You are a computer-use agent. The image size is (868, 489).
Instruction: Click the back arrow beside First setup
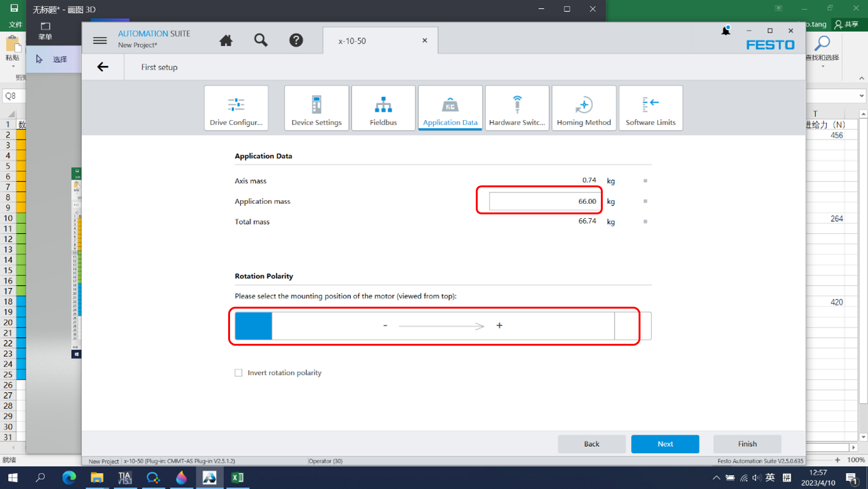103,67
